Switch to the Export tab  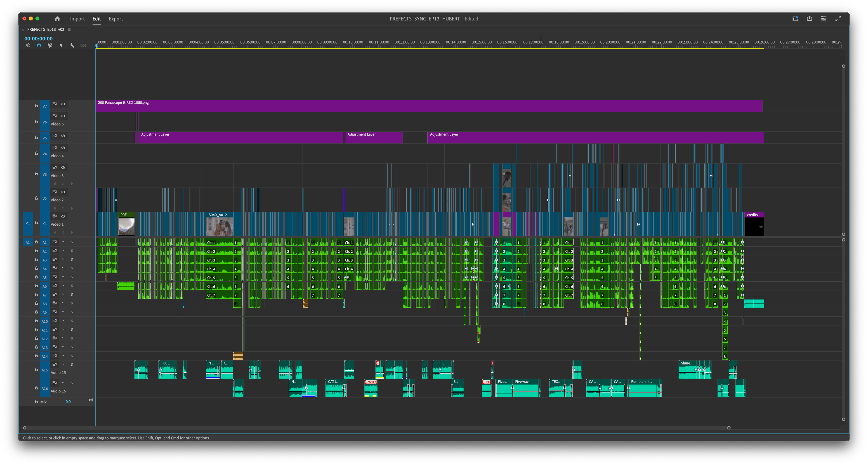[116, 19]
